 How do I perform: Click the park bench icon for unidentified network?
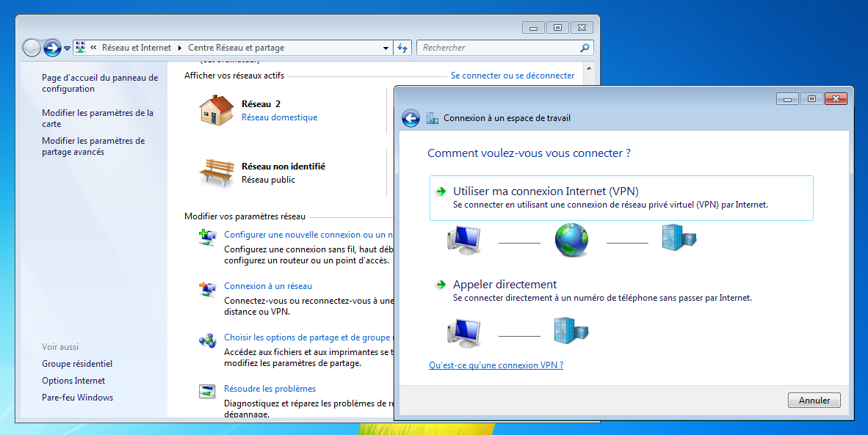click(217, 172)
